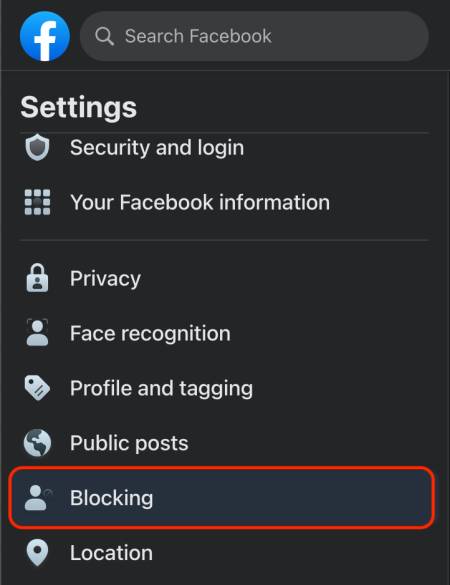Go to Face recognition settings
This screenshot has width=450, height=585.
[223, 333]
